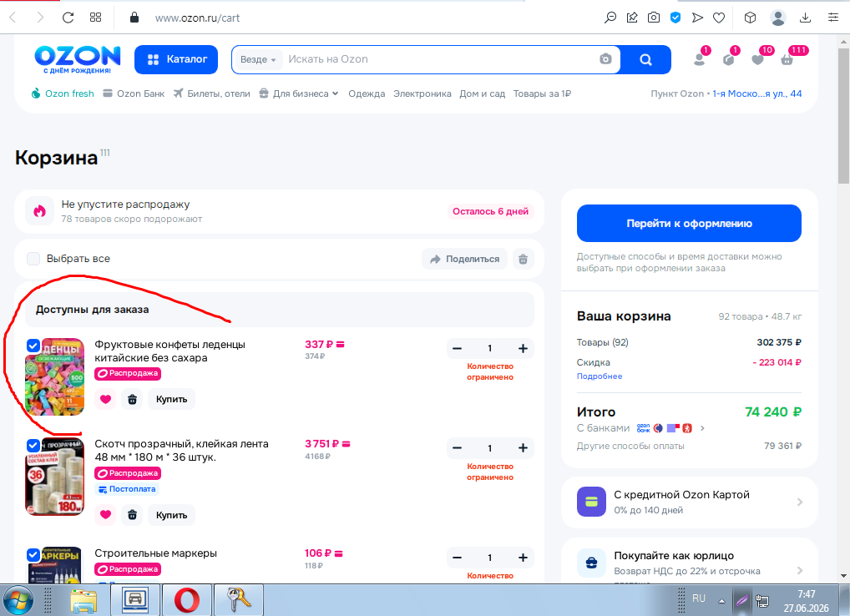Decrease quantity of Фруктовые конфеты
Screen dimensions: 850x616
(x=457, y=348)
